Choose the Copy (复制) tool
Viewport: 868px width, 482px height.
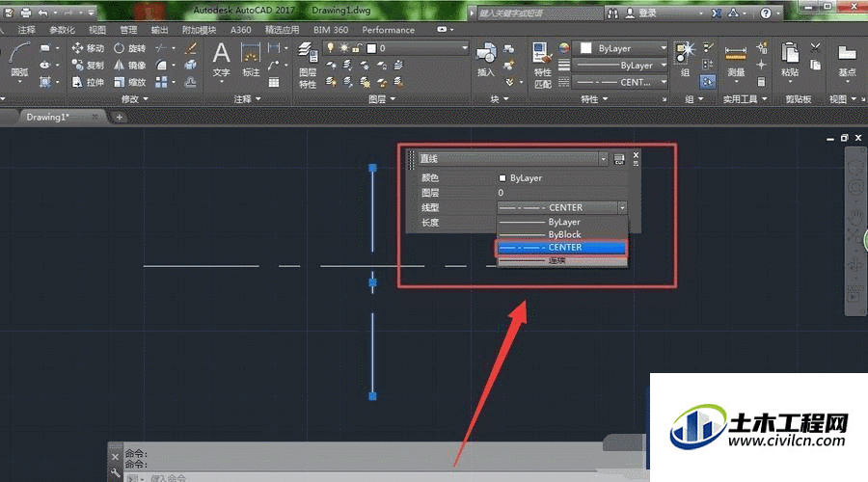pos(88,65)
